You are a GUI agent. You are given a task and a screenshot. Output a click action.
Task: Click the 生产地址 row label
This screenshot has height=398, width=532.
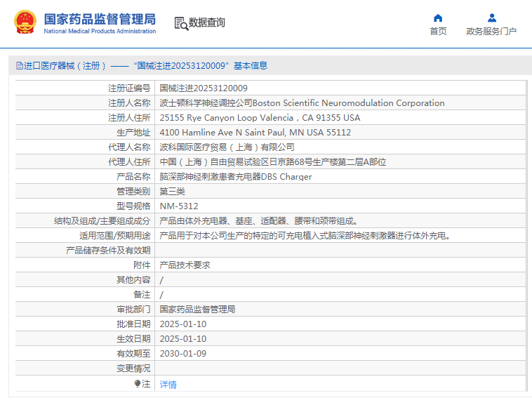click(x=133, y=133)
